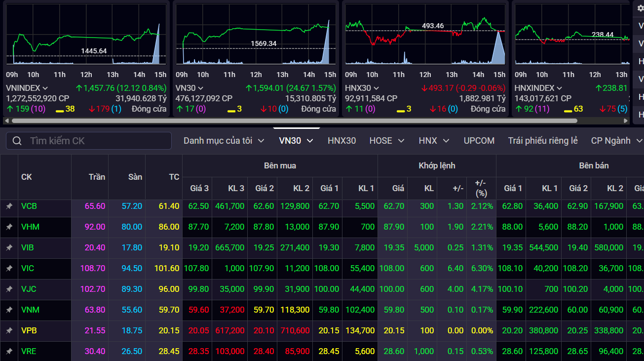The width and height of the screenshot is (644, 361).
Task: Expand the HNX dropdown menu
Action: pyautogui.click(x=433, y=141)
